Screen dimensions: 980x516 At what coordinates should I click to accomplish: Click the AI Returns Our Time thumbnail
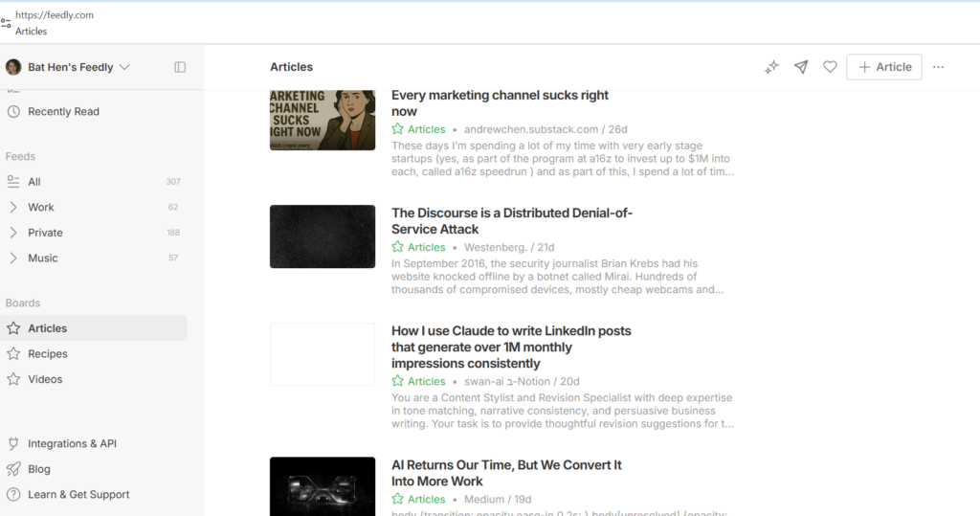[x=323, y=486]
